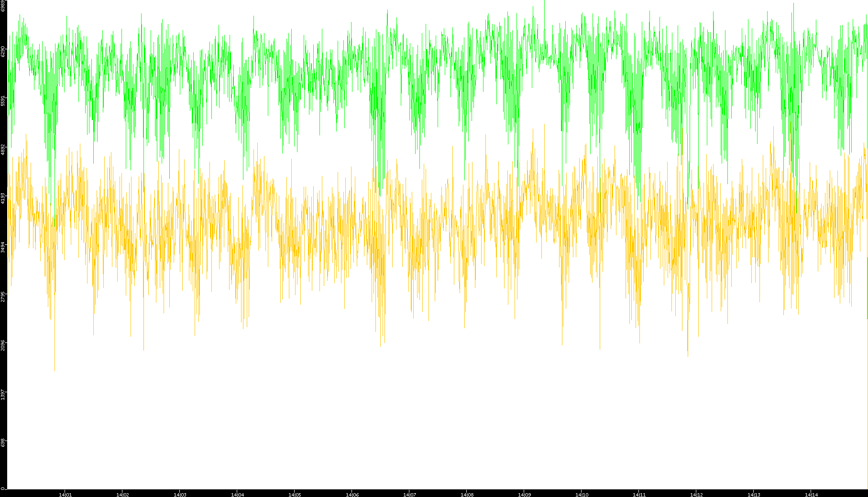868x497 pixels.
Task: Click the 14:01 time axis label
Action: [x=65, y=495]
